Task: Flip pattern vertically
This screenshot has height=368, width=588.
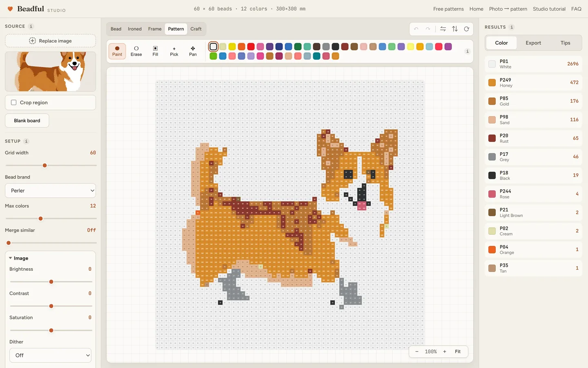Action: click(x=455, y=29)
